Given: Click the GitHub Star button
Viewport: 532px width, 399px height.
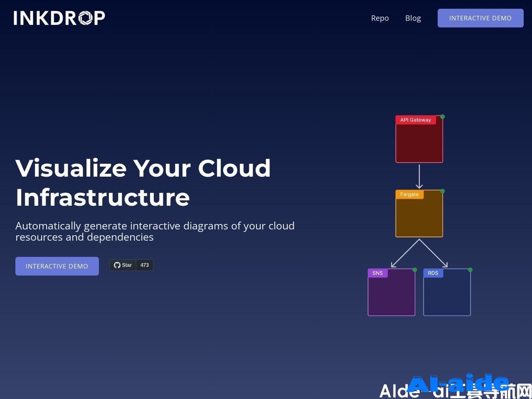Looking at the screenshot, I should click(123, 265).
